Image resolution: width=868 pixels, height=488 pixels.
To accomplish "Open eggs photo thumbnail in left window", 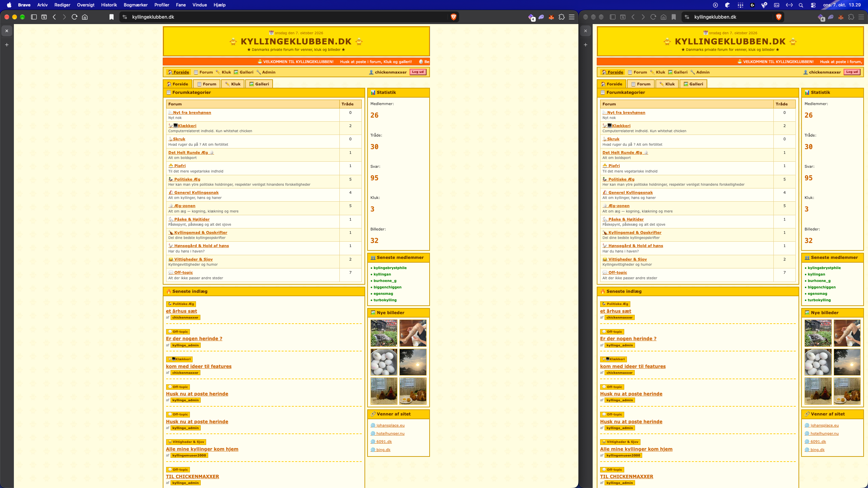I will pos(384,362).
